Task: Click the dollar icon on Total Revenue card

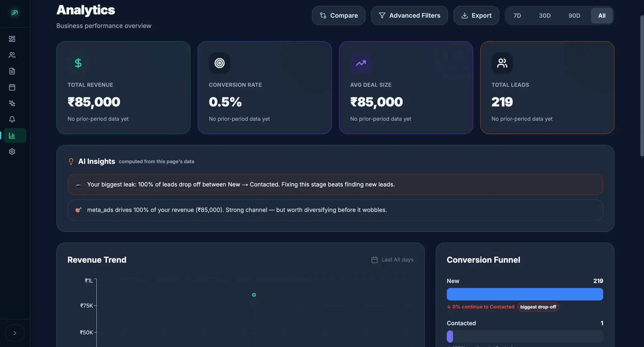Action: coord(78,63)
